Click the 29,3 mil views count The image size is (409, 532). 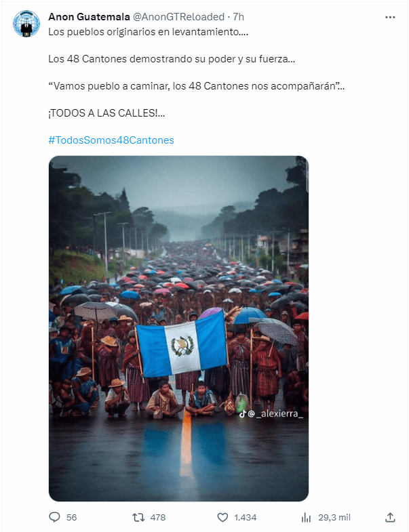point(334,517)
